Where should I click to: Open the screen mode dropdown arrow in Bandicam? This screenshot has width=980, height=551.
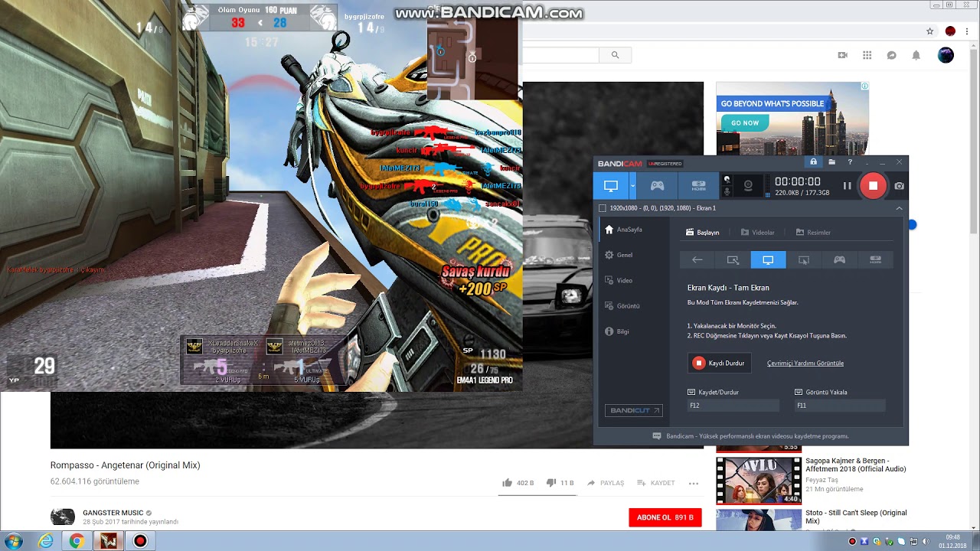pos(632,186)
